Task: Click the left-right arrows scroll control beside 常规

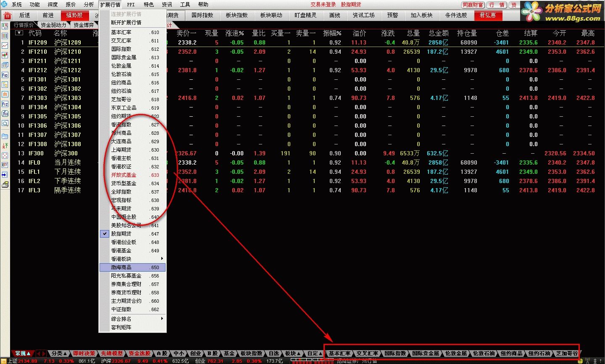Action: pos(41,354)
